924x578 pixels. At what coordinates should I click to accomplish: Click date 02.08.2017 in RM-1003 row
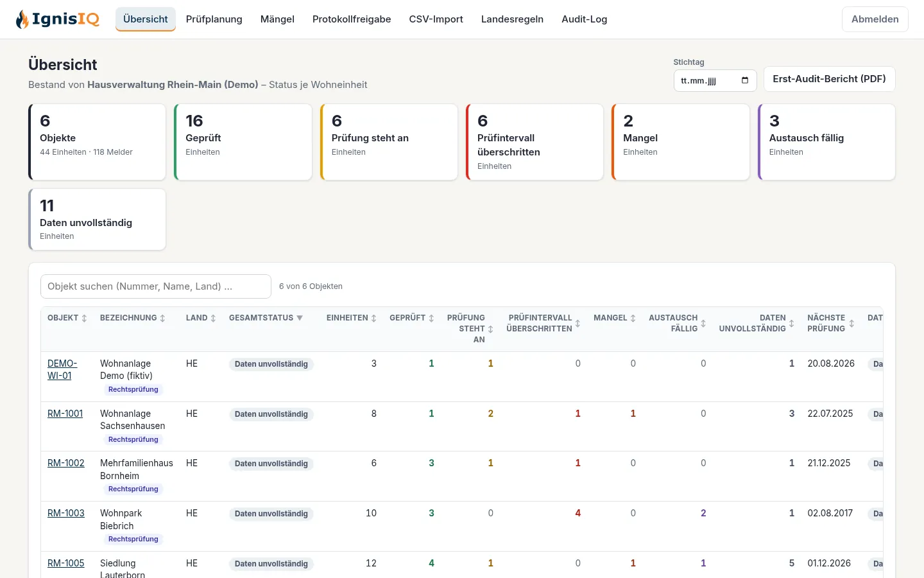pyautogui.click(x=830, y=513)
